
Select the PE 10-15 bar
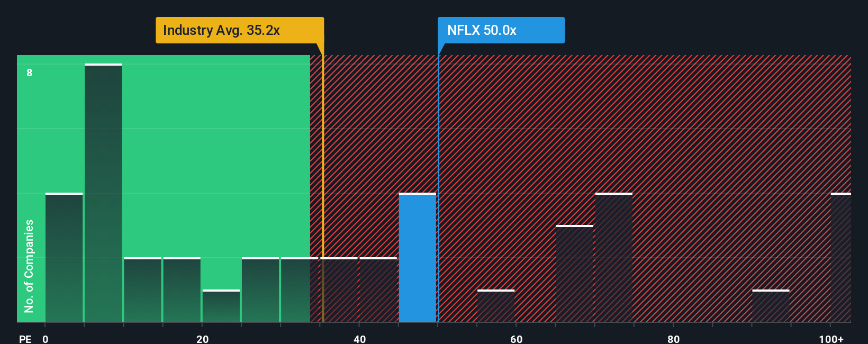tap(142, 290)
